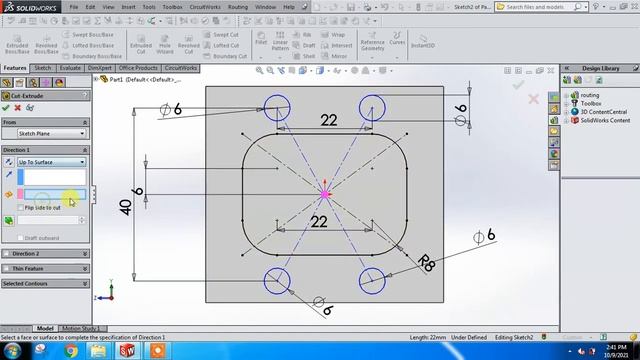
Task: Enable the Direction 2 checkbox
Action: [x=6, y=253]
